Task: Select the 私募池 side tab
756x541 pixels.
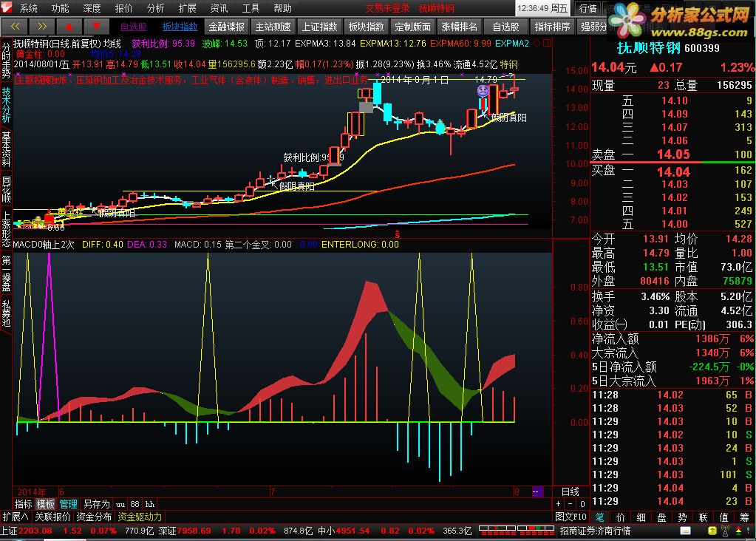Action: click(6, 313)
